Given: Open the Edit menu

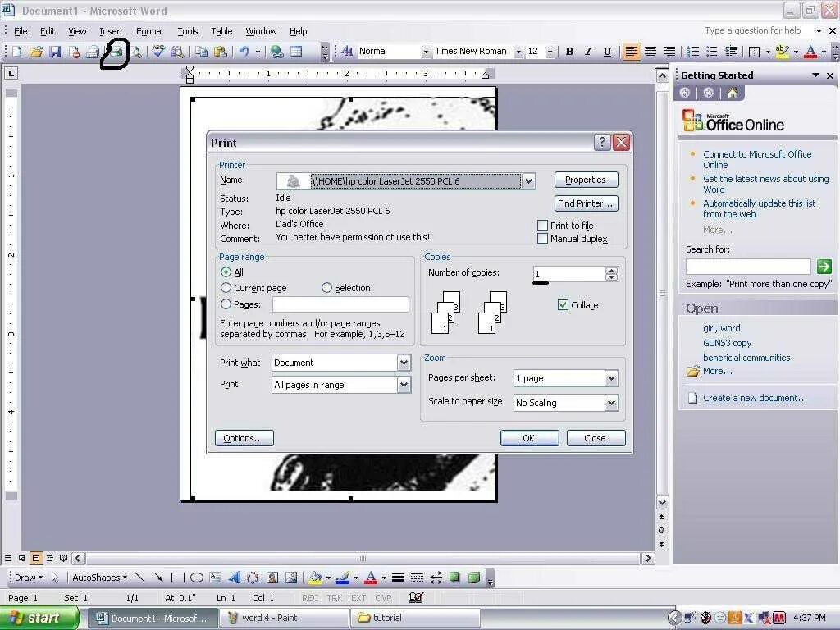Looking at the screenshot, I should coord(48,31).
